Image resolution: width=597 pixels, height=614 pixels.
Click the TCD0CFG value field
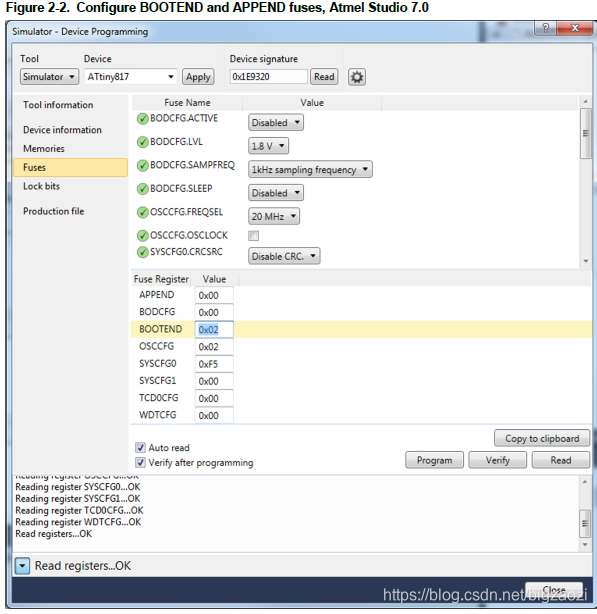click(214, 399)
